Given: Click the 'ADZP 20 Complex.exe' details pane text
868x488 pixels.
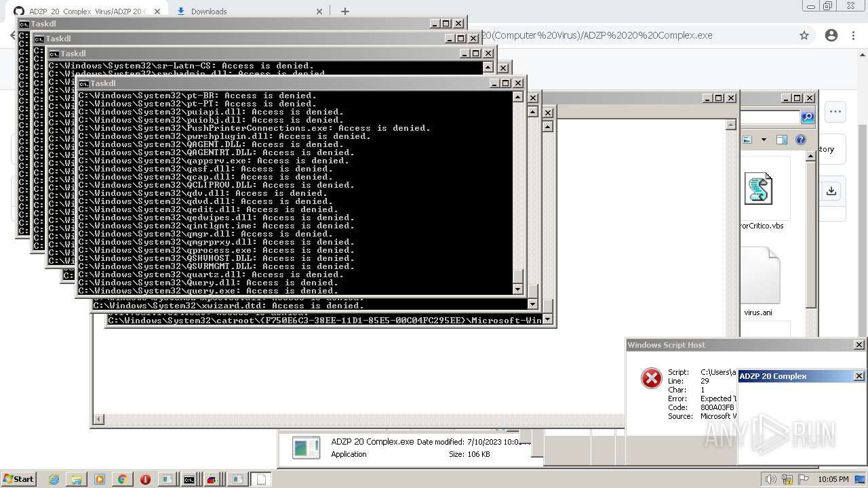Looking at the screenshot, I should click(x=372, y=442).
